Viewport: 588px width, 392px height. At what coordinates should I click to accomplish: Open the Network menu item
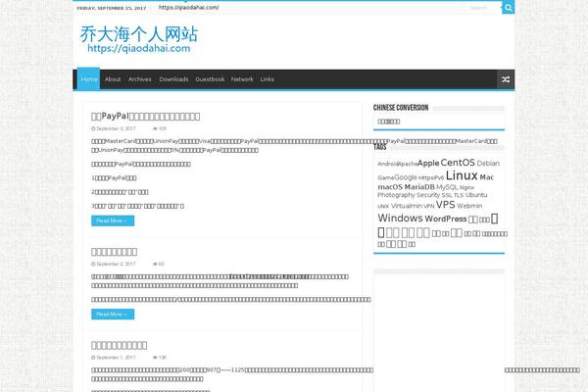tap(242, 79)
